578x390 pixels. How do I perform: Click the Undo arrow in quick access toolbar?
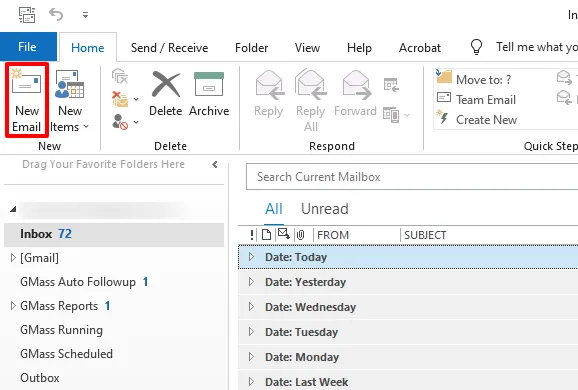(x=56, y=15)
